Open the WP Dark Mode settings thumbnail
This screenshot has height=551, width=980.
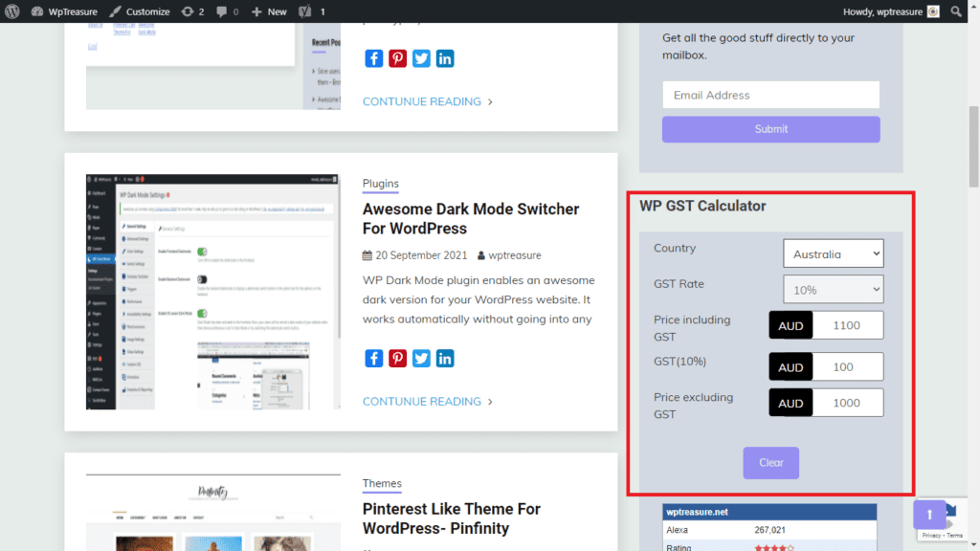(212, 292)
